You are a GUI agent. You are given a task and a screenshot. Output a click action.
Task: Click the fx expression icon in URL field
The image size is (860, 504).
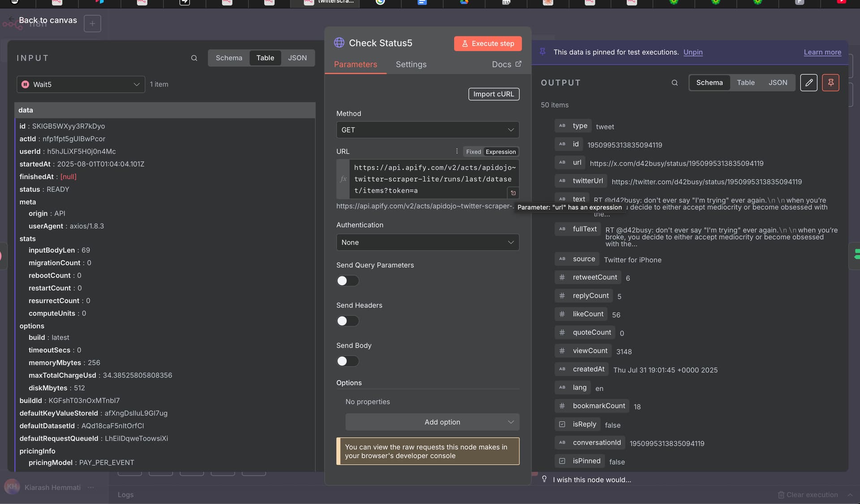click(x=343, y=179)
